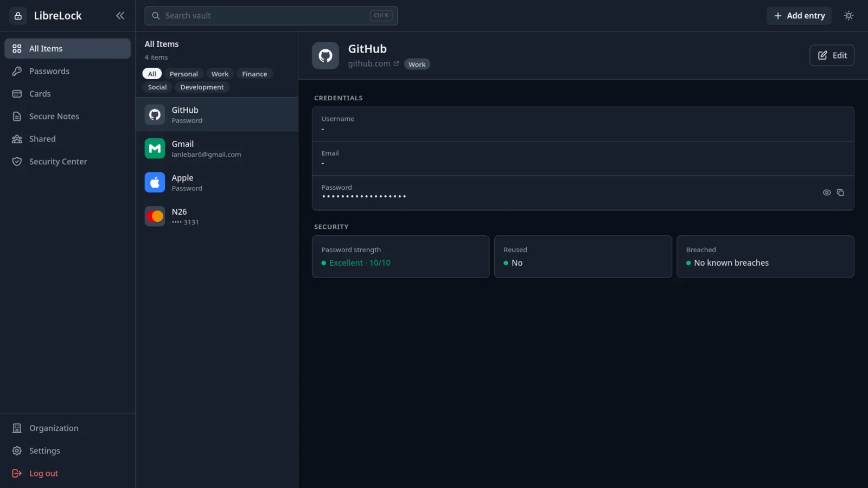
Task: Select the GitHub entry in list
Action: (x=216, y=114)
